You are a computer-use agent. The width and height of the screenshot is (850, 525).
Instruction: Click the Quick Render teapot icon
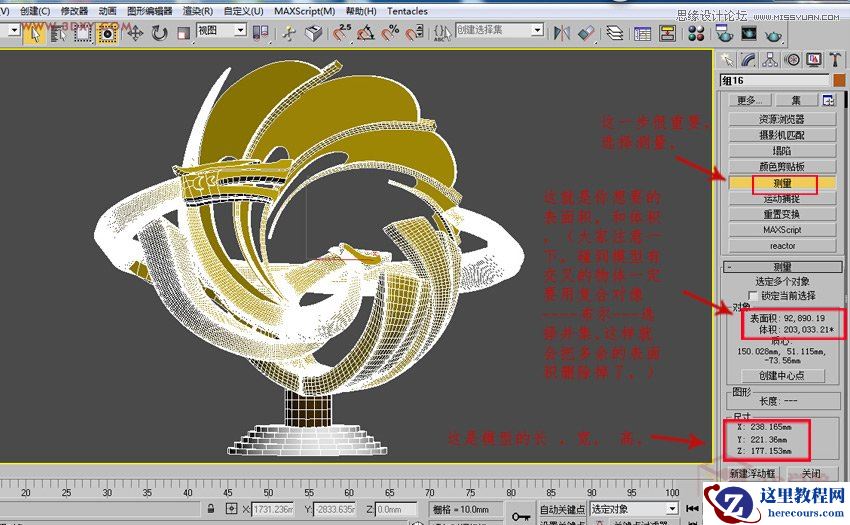pyautogui.click(x=773, y=35)
